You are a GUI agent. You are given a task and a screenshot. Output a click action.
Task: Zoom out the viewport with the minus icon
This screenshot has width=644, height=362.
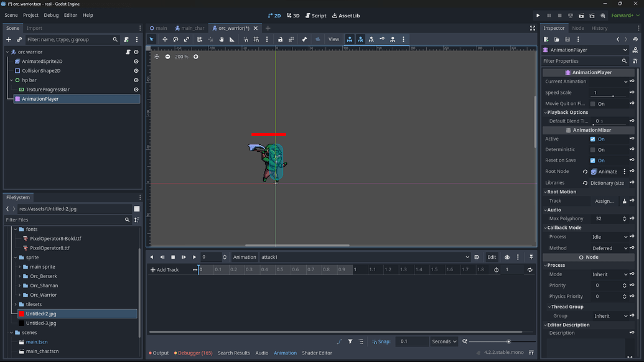click(167, 56)
